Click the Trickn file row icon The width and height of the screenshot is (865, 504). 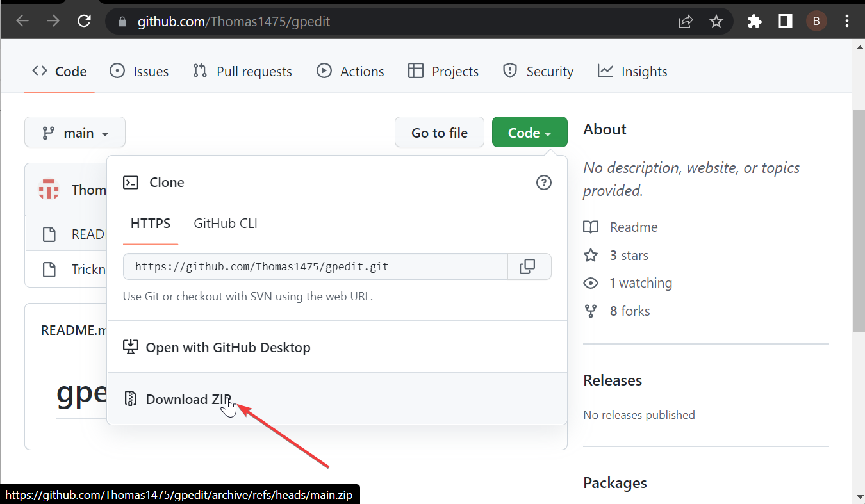click(49, 269)
